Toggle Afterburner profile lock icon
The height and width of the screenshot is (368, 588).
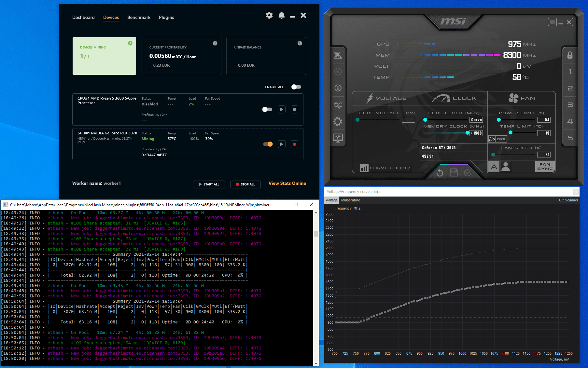point(570,55)
